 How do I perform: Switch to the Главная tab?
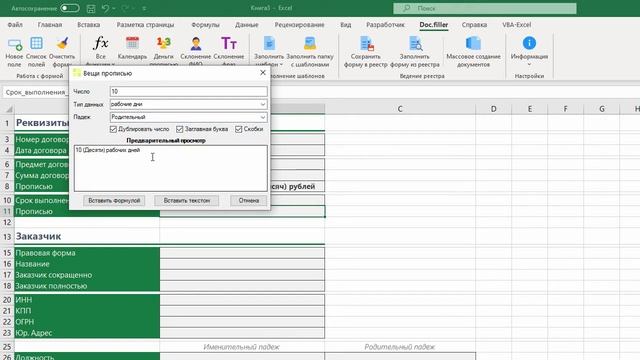[50, 25]
